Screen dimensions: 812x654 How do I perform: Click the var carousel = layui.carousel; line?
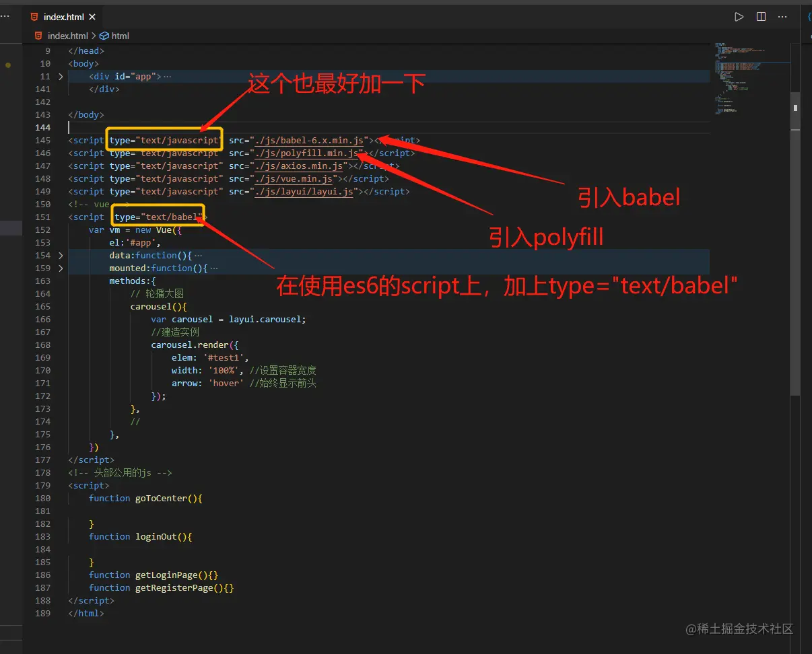pos(229,319)
